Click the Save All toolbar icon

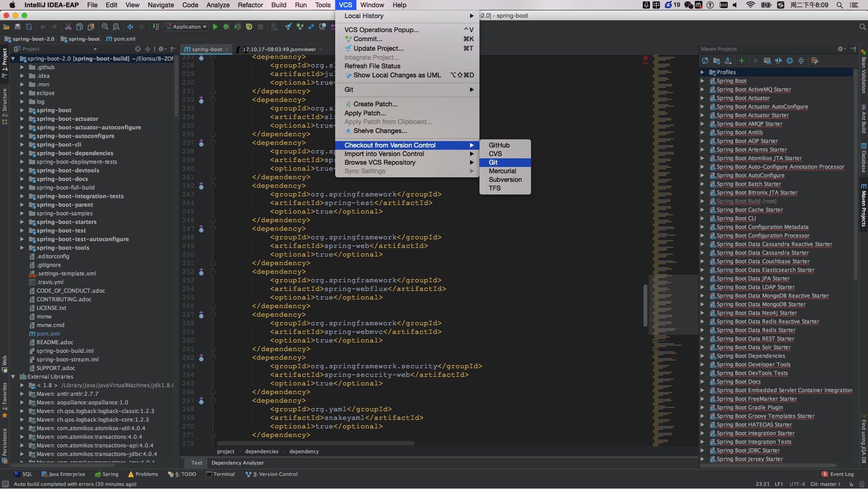[x=18, y=27]
